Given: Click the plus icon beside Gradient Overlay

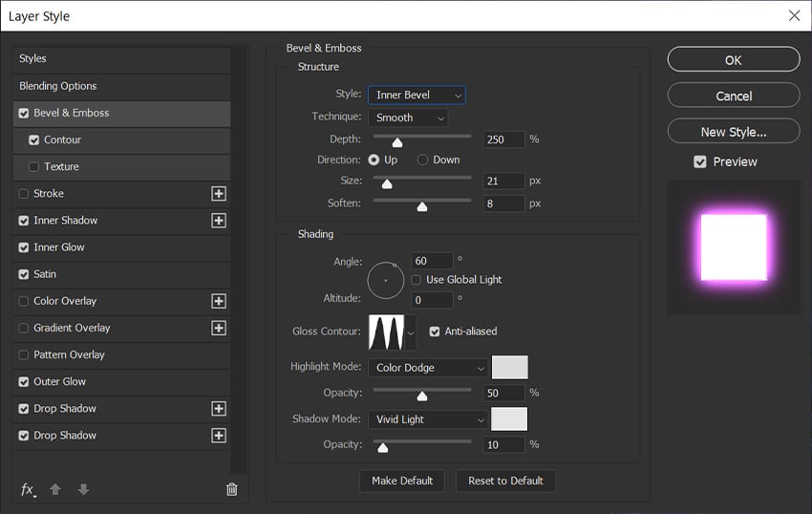Looking at the screenshot, I should (x=219, y=328).
